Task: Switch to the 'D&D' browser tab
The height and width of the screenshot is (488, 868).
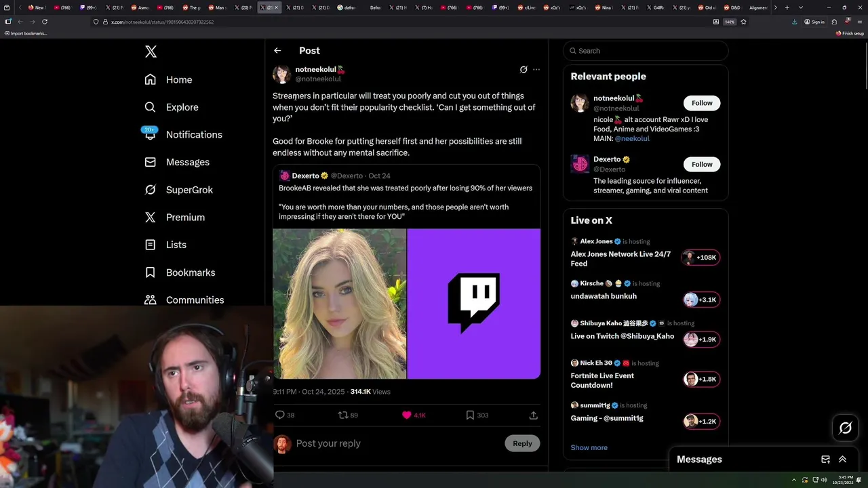Action: [x=732, y=7]
